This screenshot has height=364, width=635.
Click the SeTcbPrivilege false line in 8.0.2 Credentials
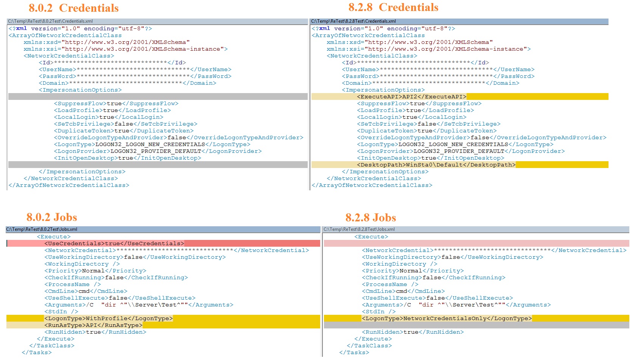click(125, 124)
